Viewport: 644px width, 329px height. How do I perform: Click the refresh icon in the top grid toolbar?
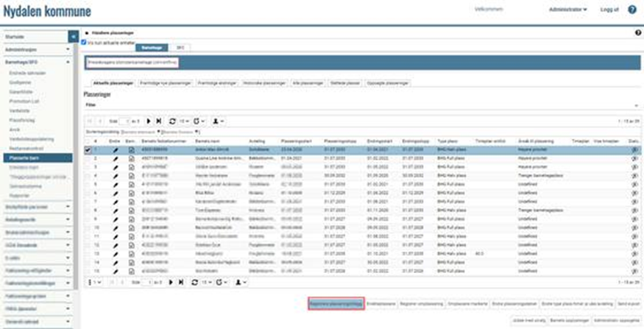tap(172, 120)
